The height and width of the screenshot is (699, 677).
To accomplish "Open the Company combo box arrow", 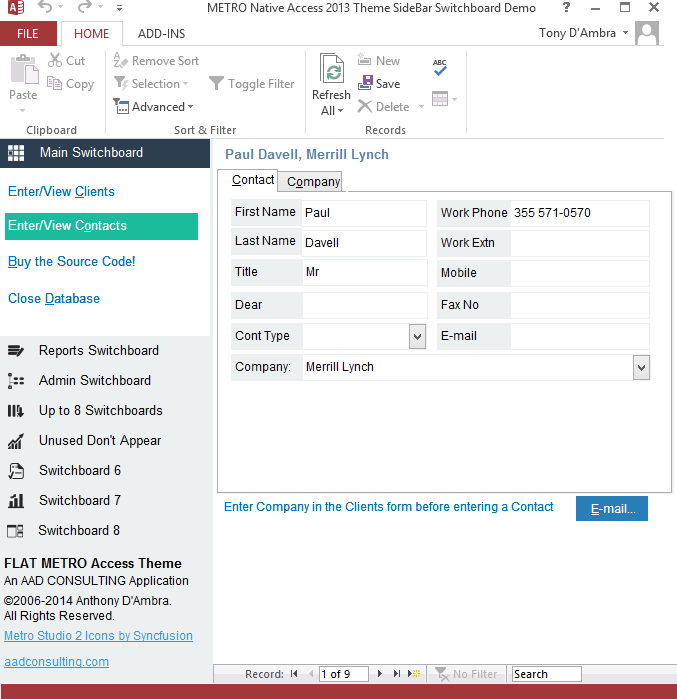I will 641,368.
